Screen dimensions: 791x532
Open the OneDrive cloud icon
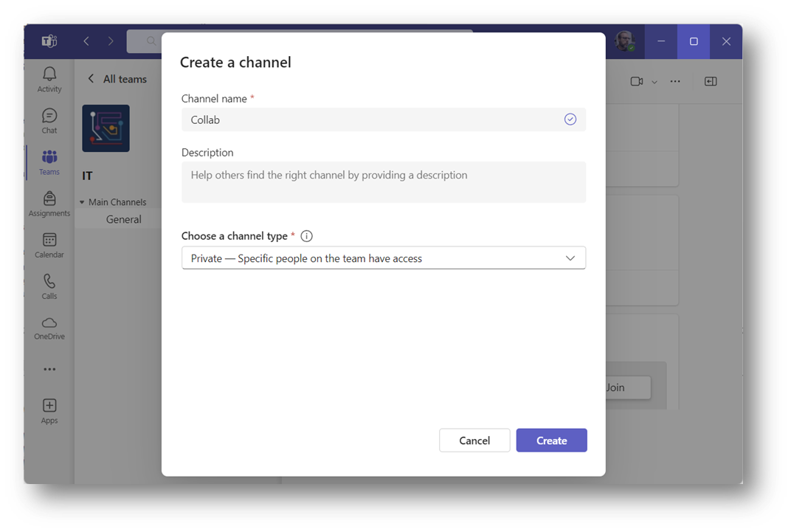click(49, 322)
